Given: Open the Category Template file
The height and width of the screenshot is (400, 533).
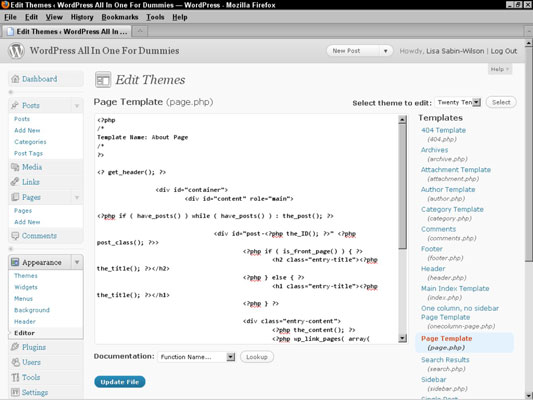Looking at the screenshot, I should (452, 209).
